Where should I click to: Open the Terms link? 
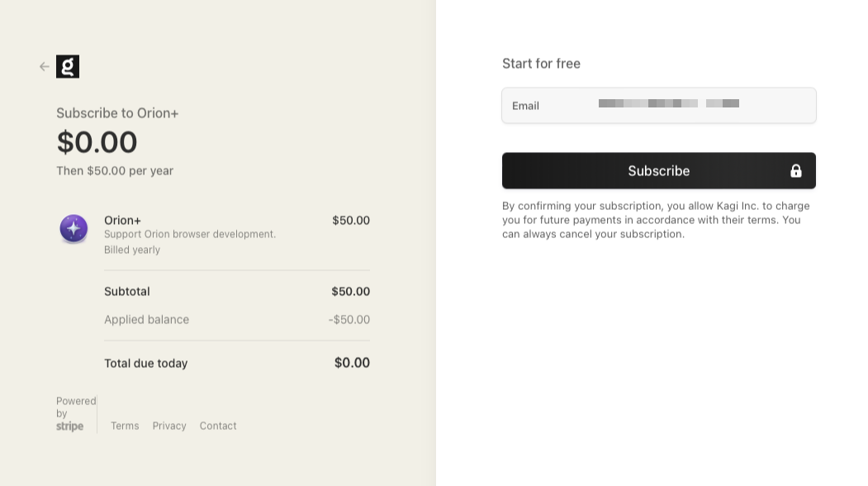pos(125,426)
